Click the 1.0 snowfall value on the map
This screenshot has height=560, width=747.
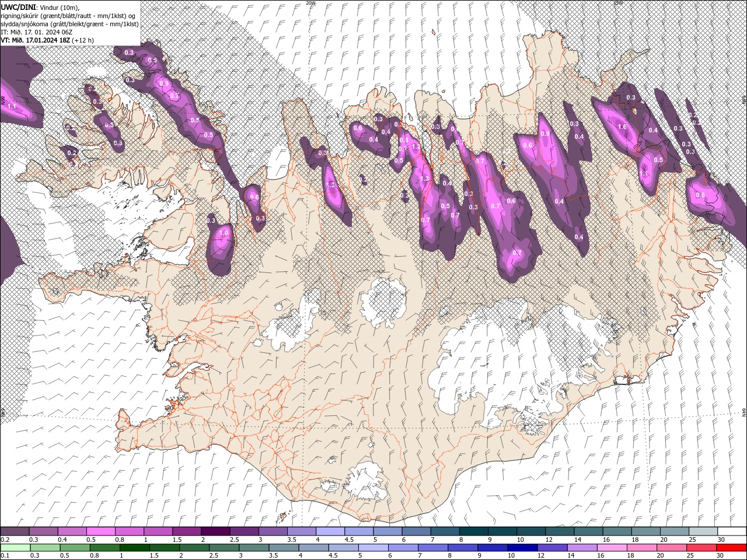coord(224,233)
